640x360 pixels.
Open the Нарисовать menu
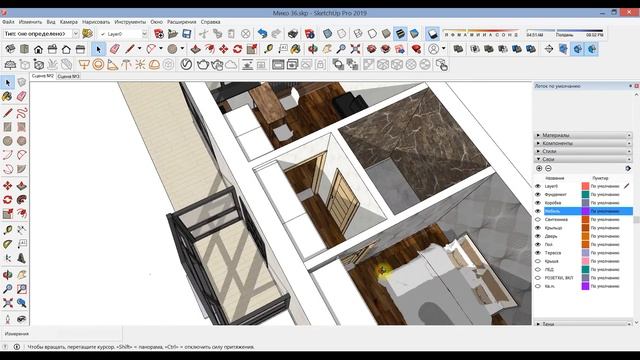click(96, 22)
